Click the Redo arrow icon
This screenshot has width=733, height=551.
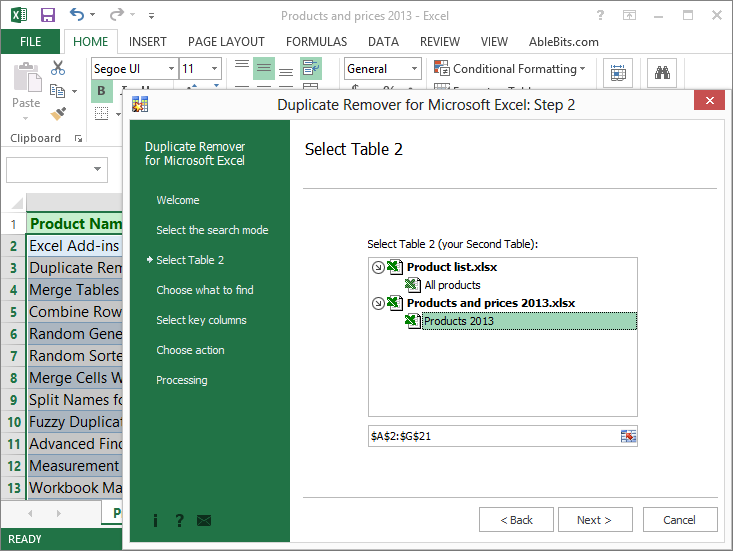pos(116,15)
